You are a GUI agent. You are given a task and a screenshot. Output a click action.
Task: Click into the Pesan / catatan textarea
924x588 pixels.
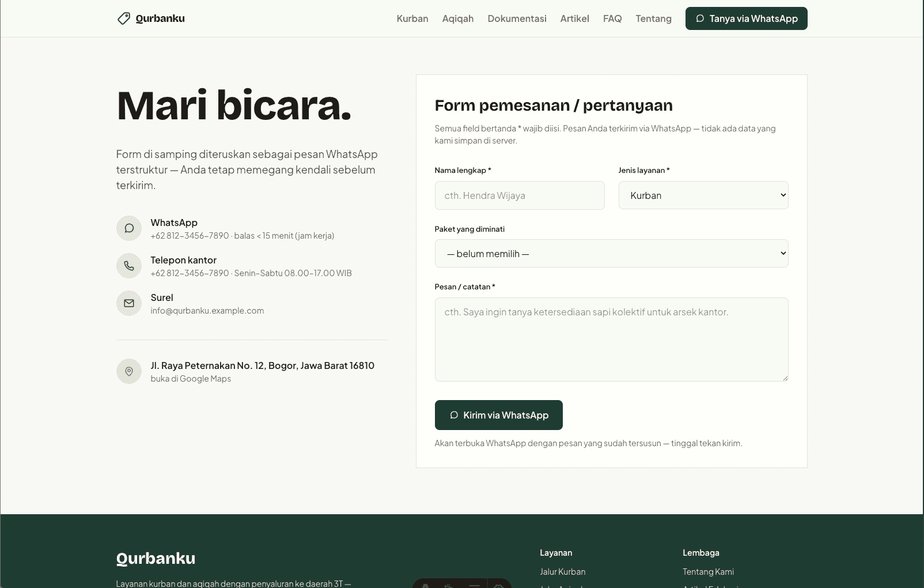click(611, 340)
